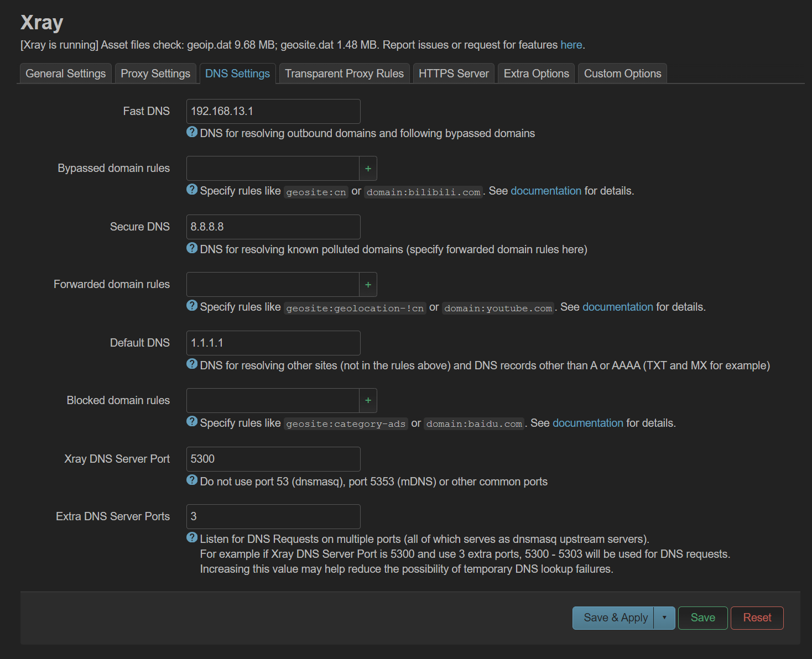The width and height of the screenshot is (812, 659).
Task: Go to the HTTPS Server tab
Action: (454, 74)
